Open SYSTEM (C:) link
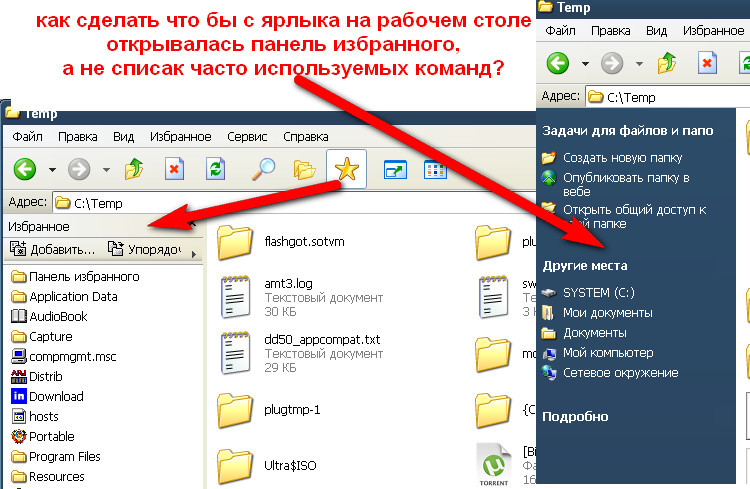Viewport: 750px width, 489px height. 588,292
